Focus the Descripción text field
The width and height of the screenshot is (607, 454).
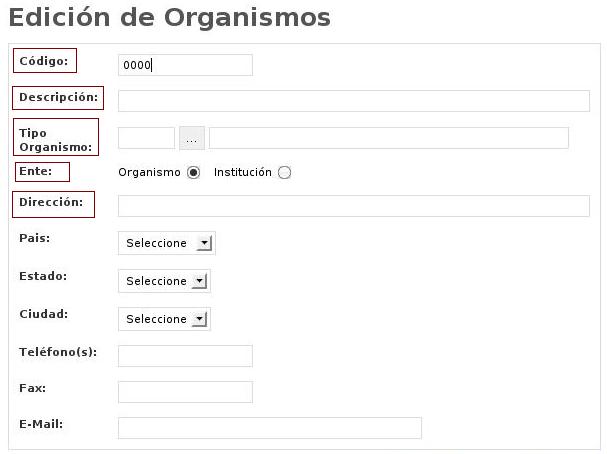[353, 101]
